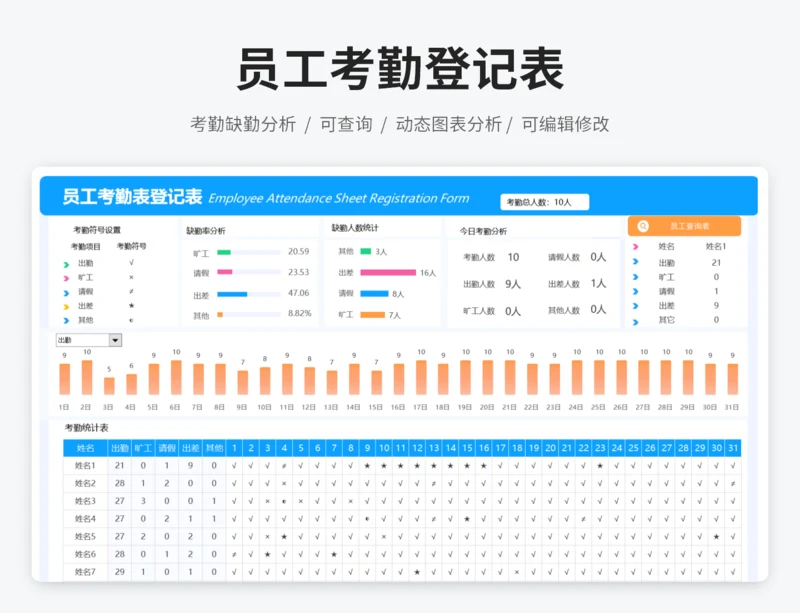Viewport: 800px width, 613px height.
Task: Click the blue 出差 bar in 缺勤率分析
Action: click(x=232, y=294)
